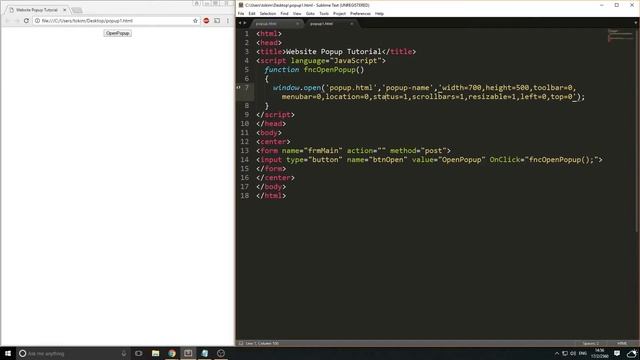Close the Website Popup Tutorial tab

64,9
